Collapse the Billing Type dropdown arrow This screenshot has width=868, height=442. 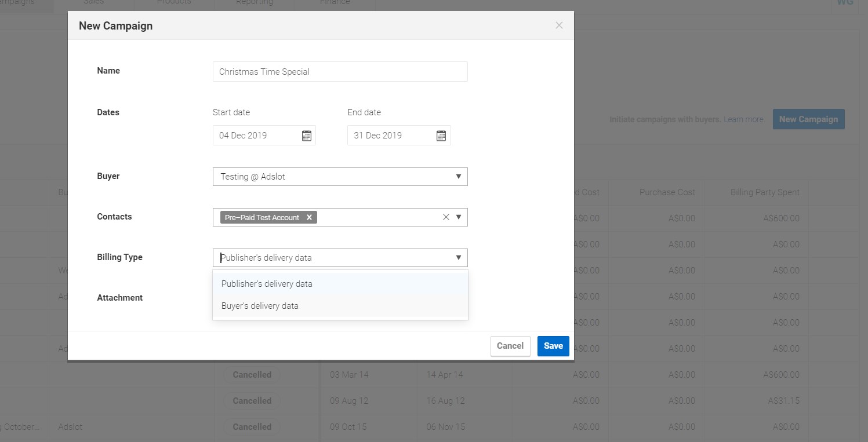458,258
